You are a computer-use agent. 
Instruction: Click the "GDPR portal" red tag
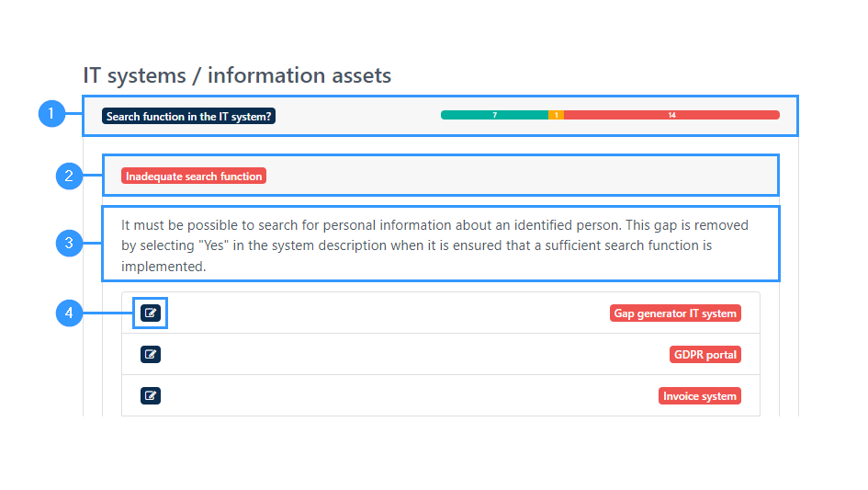[x=705, y=355]
